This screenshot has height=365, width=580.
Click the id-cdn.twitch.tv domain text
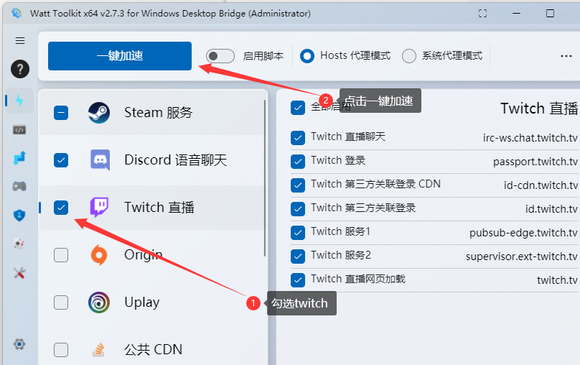tap(540, 185)
